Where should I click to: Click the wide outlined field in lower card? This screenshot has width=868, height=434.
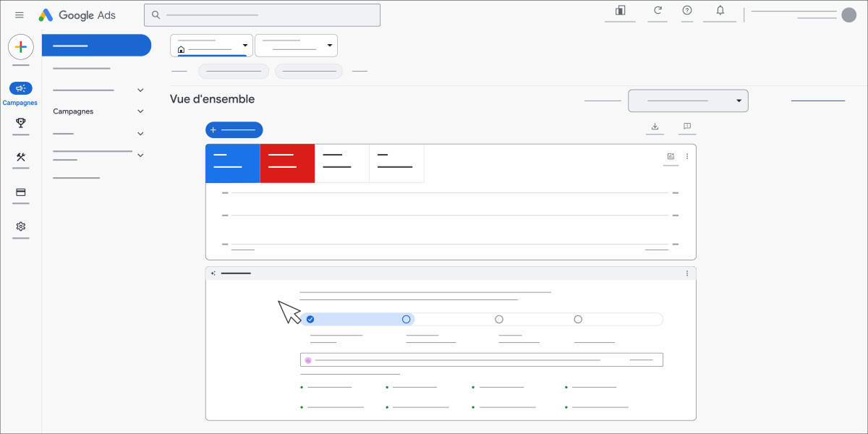pyautogui.click(x=482, y=359)
